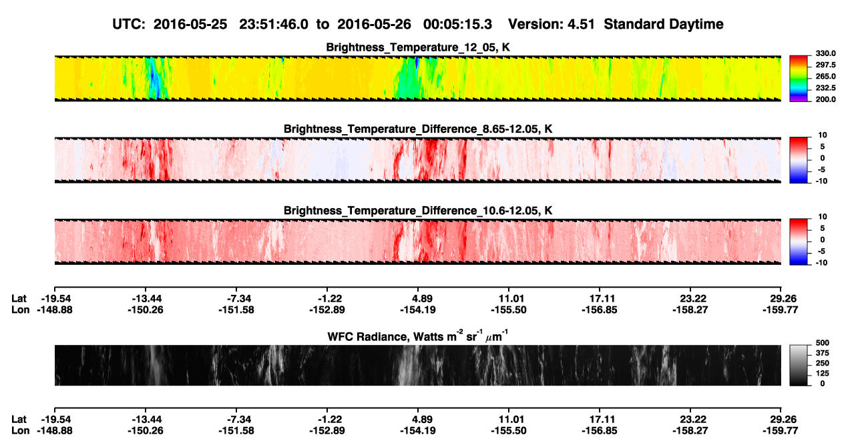
Task: Click Lon value -159.77 on the bottom axis below WFC Radiance
Action: pos(781,430)
